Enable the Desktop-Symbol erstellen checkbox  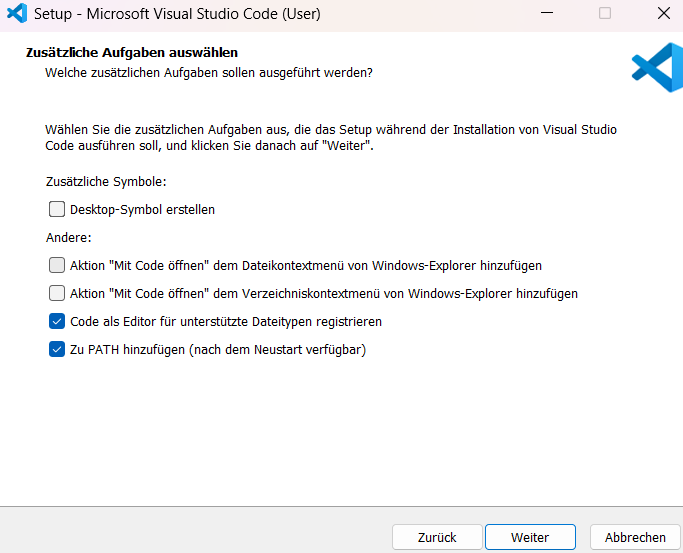coord(57,209)
